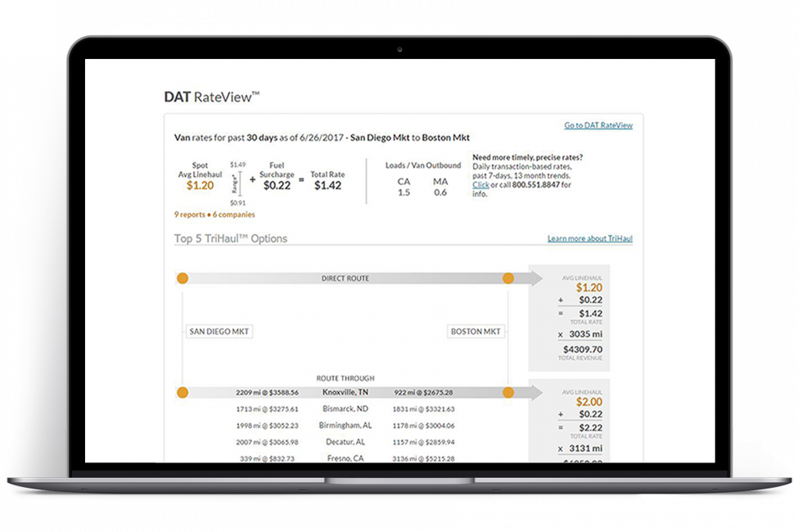Click the TriHaul $2.22 total rate

click(590, 427)
